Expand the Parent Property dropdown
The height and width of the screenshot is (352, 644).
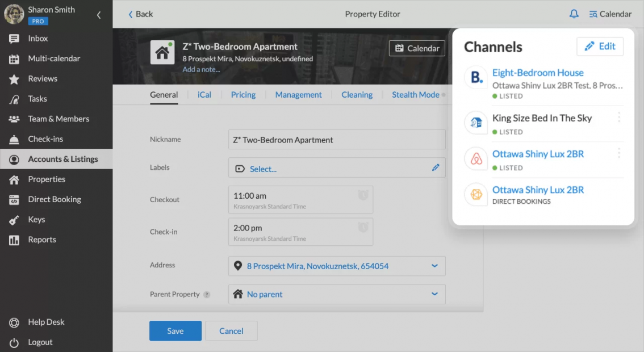[434, 294]
